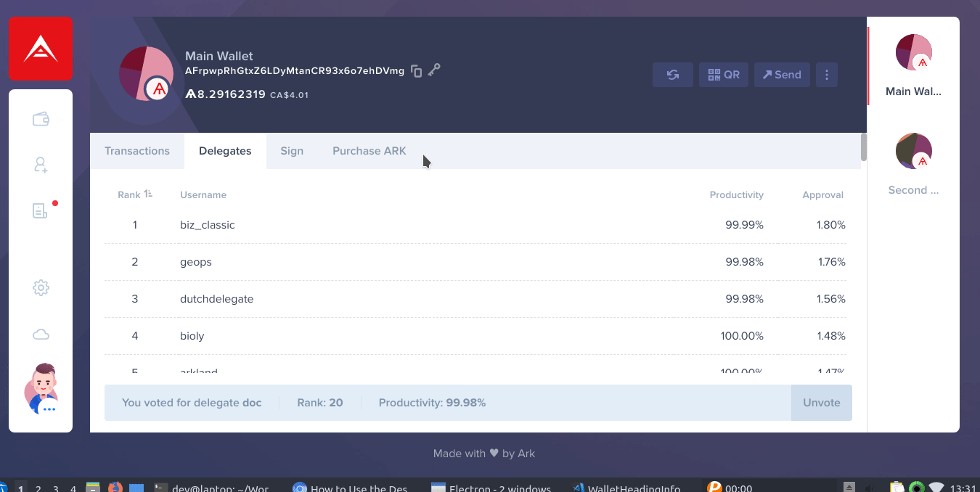The height and width of the screenshot is (492, 980).
Task: Refresh the wallet with reload button
Action: [x=673, y=75]
